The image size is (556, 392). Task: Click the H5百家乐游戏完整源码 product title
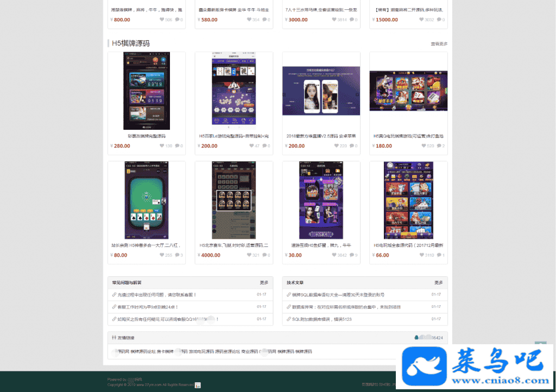tap(233, 136)
